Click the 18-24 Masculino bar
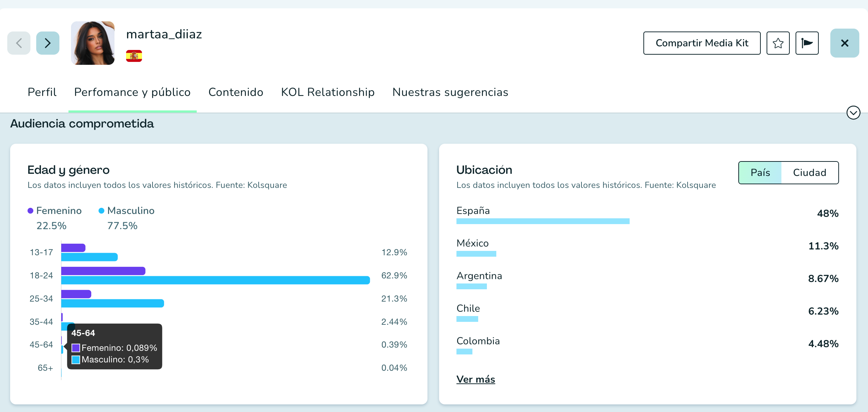The width and height of the screenshot is (868, 412). pos(216,280)
